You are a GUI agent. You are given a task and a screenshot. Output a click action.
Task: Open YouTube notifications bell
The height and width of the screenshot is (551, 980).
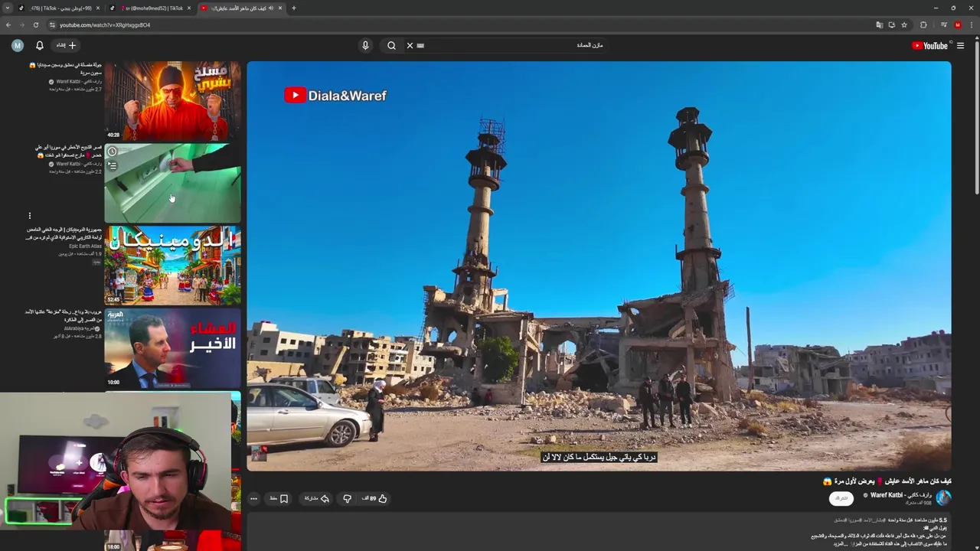tap(40, 45)
